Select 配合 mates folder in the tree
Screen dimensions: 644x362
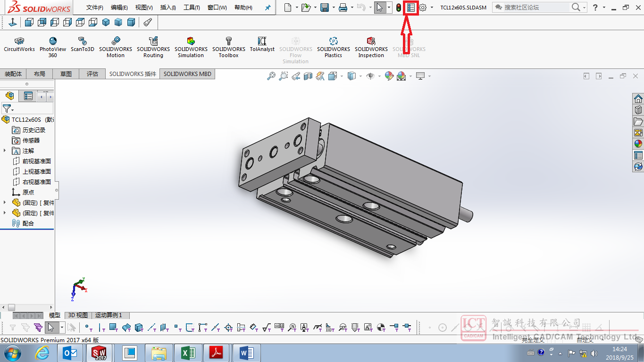pyautogui.click(x=28, y=223)
